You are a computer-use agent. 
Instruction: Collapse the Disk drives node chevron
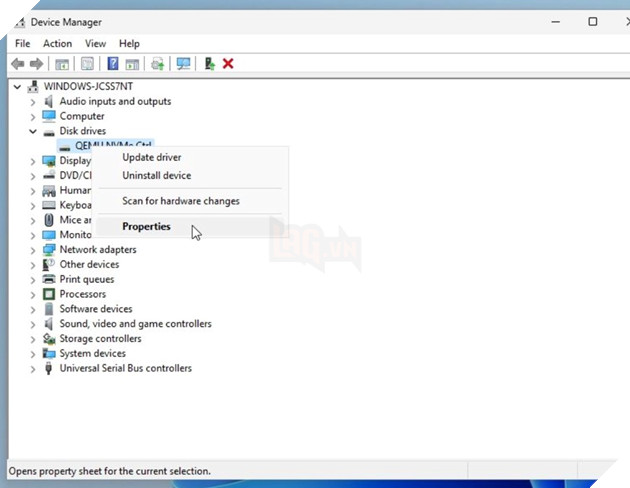click(33, 131)
